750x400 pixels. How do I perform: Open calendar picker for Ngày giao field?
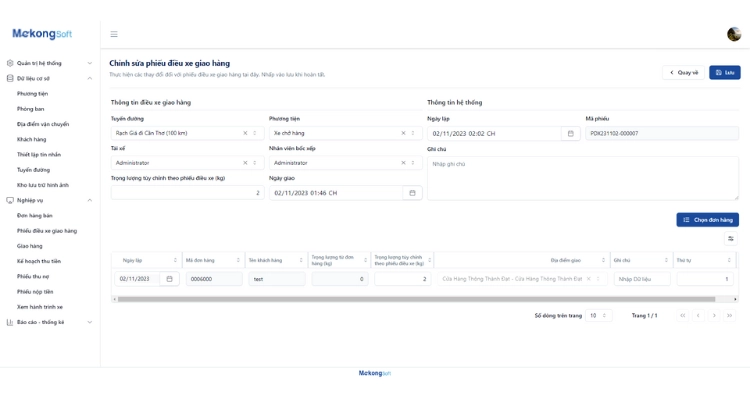412,193
